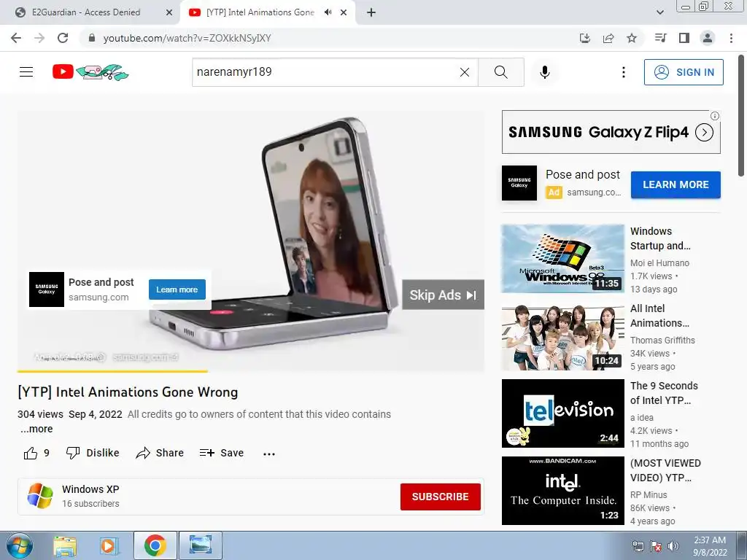Open the Windows Start menu
The image size is (747, 560).
pyautogui.click(x=20, y=545)
